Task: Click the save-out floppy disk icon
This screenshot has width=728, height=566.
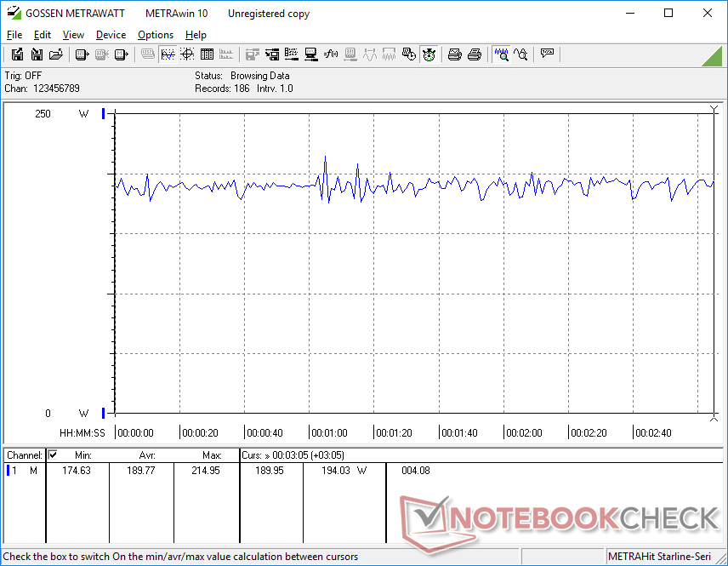Action: click(17, 54)
